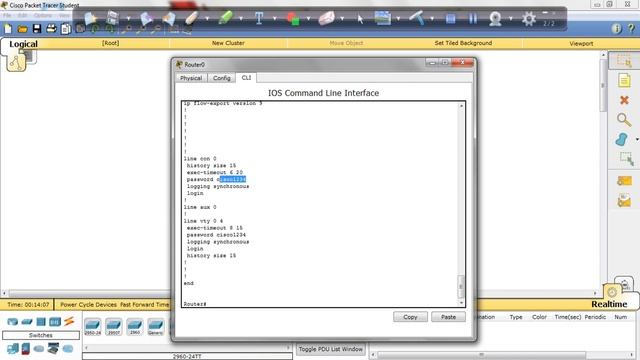Open dropdown arrow next to webcam icon

[511, 18]
